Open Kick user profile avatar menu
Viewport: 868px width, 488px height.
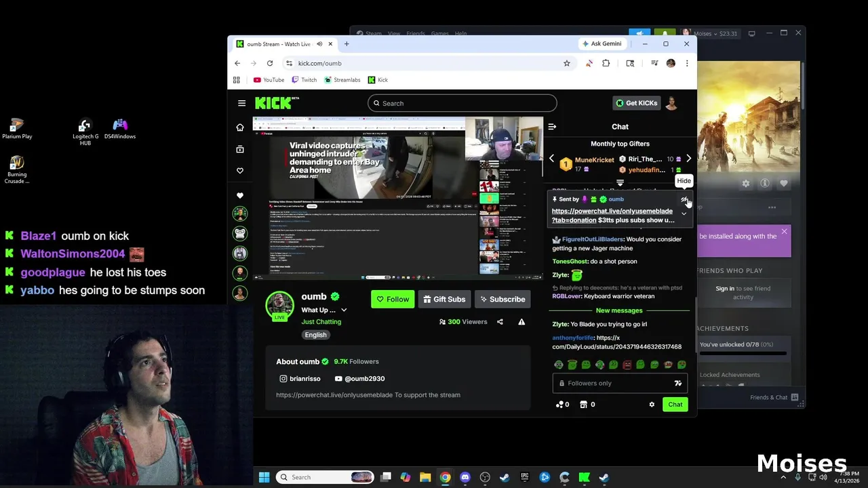pos(671,103)
